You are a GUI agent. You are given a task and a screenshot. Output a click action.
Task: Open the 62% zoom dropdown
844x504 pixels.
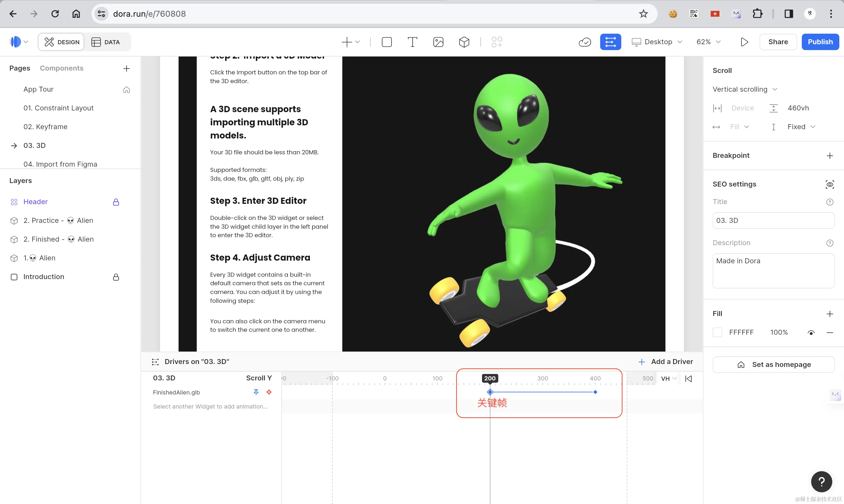[708, 42]
